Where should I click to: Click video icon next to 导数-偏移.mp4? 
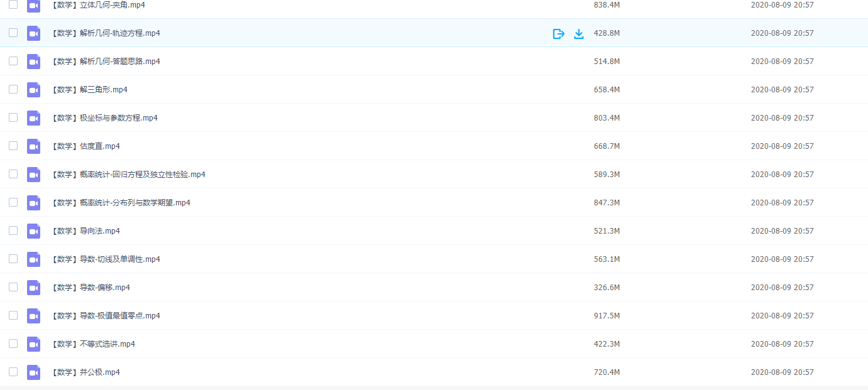33,288
